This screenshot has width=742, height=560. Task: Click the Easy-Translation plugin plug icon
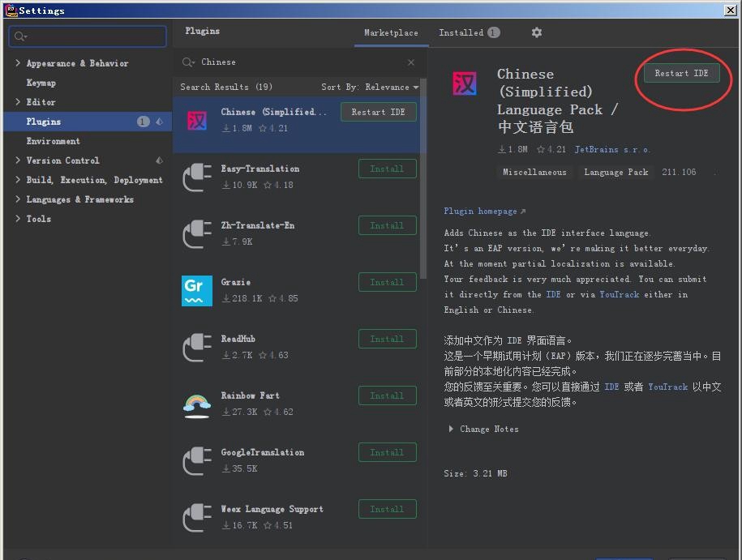click(197, 177)
